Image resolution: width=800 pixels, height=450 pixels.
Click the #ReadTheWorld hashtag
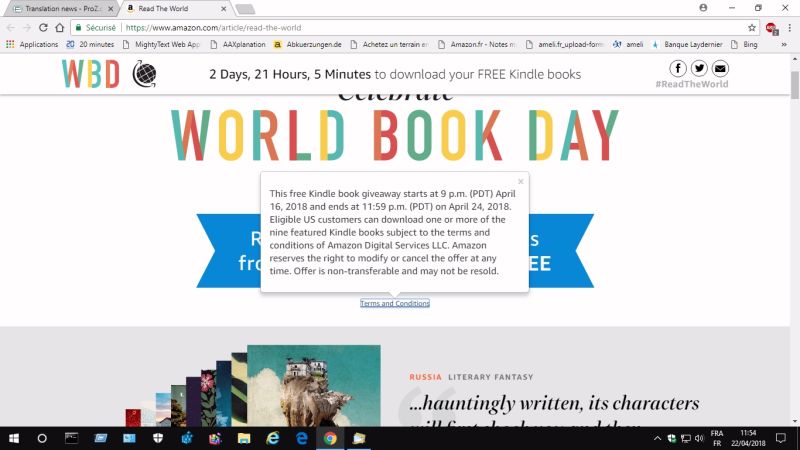click(x=692, y=84)
